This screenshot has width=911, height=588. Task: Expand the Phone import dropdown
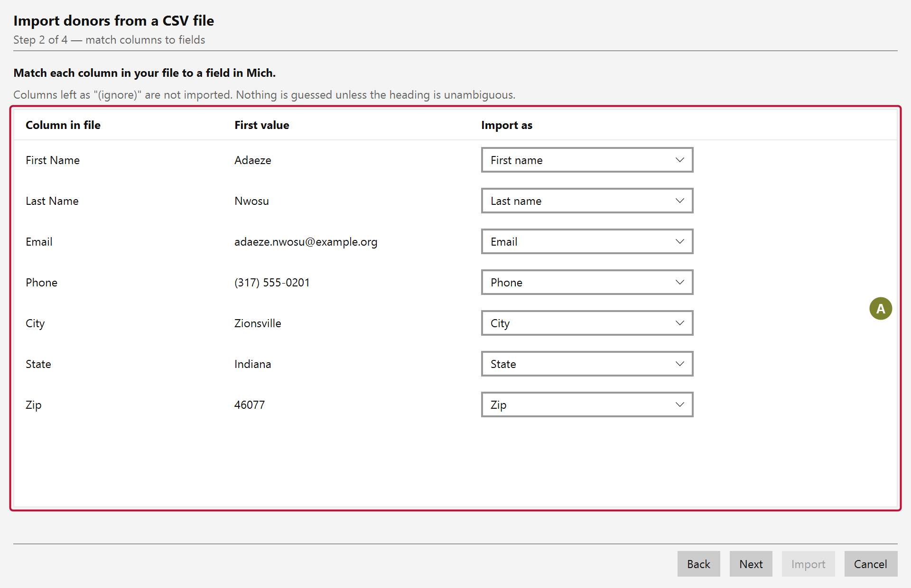pyautogui.click(x=587, y=282)
